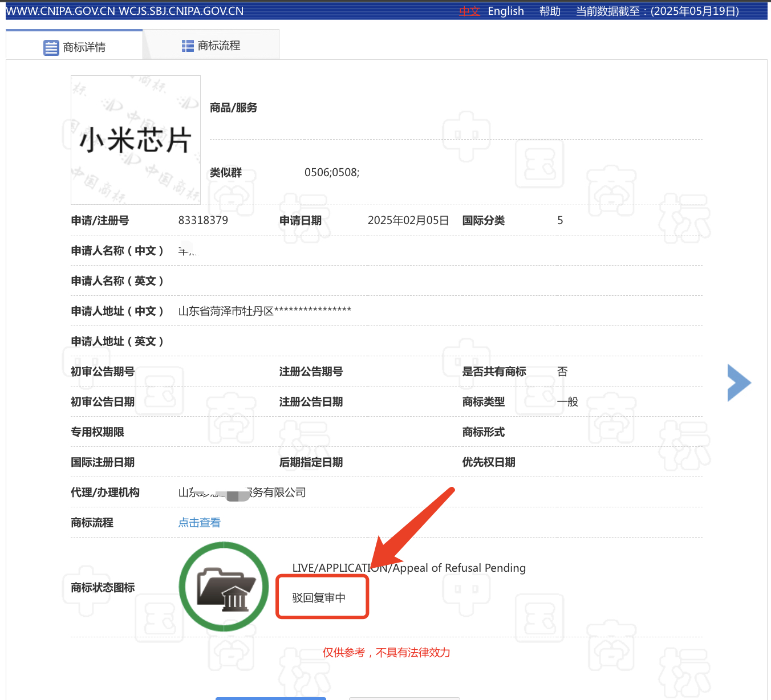The height and width of the screenshot is (700, 771).
Task: Click the blue next arrow
Action: (739, 383)
